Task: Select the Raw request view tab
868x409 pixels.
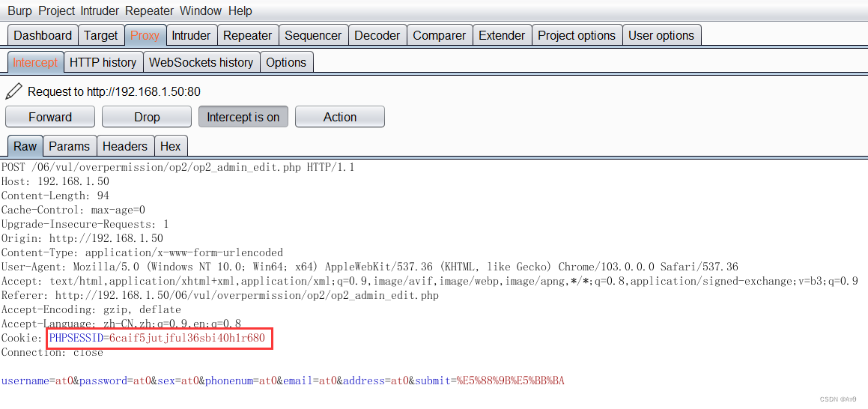Action: (x=25, y=146)
